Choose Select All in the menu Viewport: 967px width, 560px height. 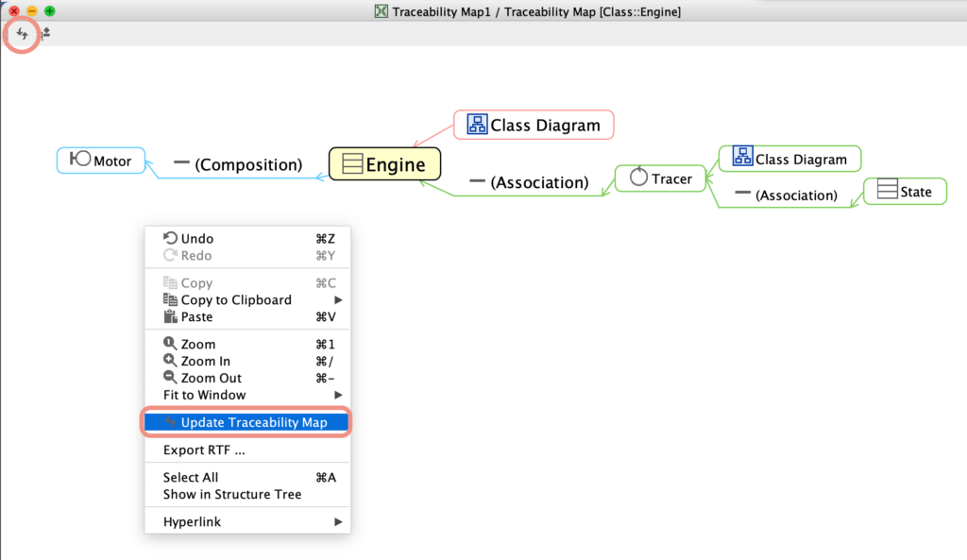click(x=190, y=477)
